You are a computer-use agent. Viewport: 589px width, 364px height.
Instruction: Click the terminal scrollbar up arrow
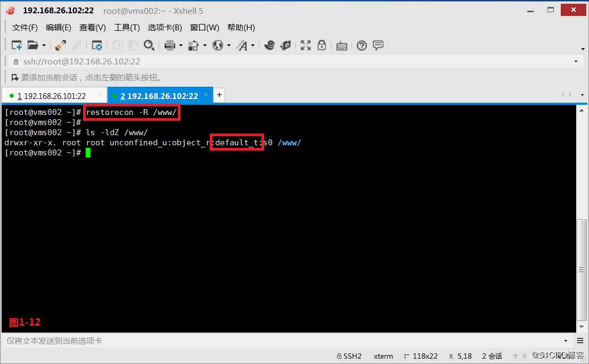point(582,111)
